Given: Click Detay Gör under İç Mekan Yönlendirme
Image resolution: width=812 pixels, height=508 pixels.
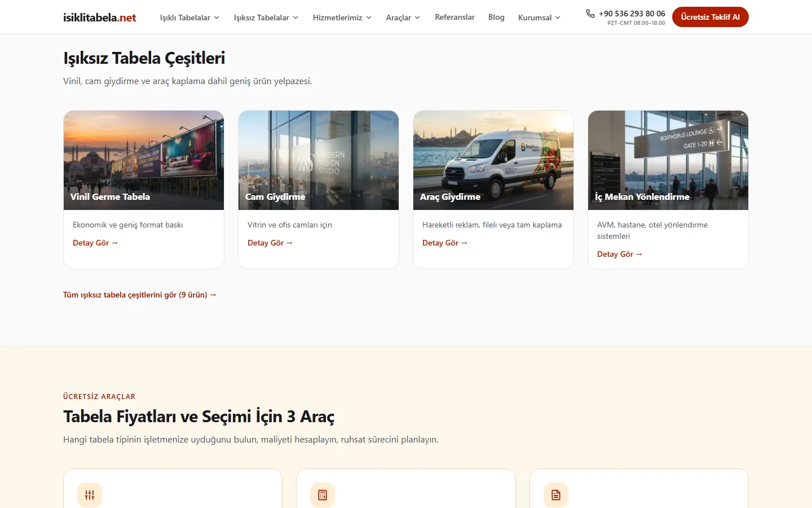Looking at the screenshot, I should (620, 254).
